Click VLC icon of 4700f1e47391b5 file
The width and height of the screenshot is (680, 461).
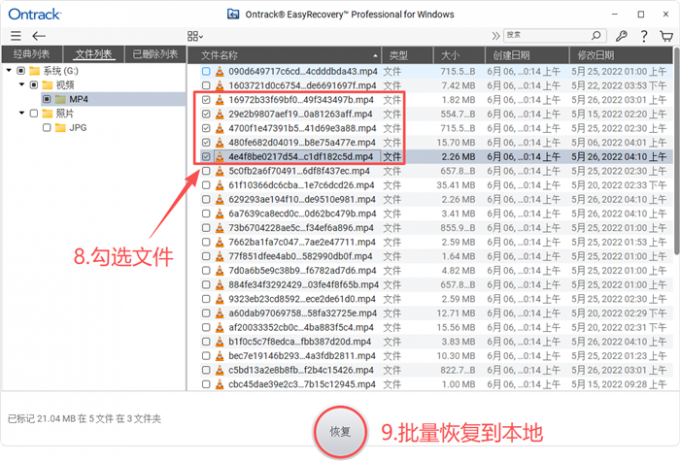(x=220, y=128)
